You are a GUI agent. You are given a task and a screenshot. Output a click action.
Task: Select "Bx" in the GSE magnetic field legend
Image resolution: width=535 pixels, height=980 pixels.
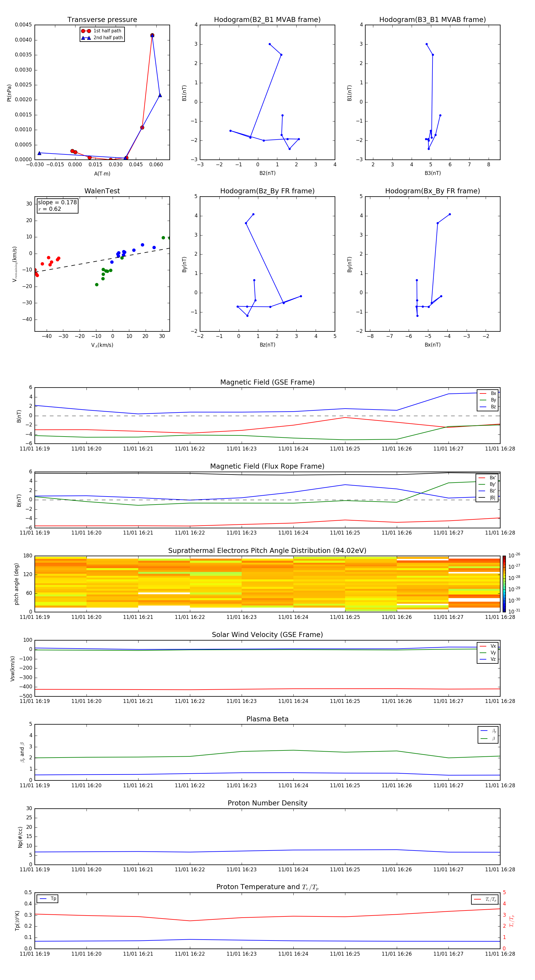point(488,393)
